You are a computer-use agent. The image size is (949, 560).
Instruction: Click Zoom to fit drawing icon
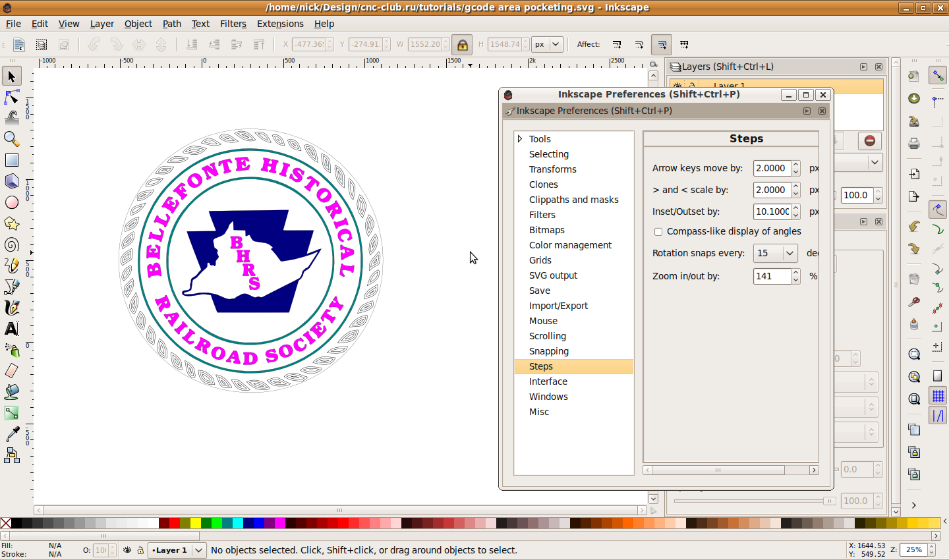coord(914,377)
